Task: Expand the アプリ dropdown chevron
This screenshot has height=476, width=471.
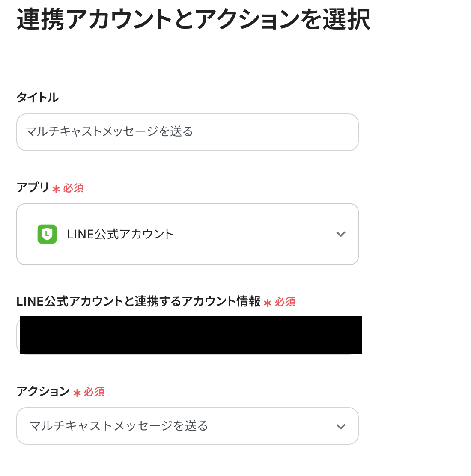Action: [340, 234]
